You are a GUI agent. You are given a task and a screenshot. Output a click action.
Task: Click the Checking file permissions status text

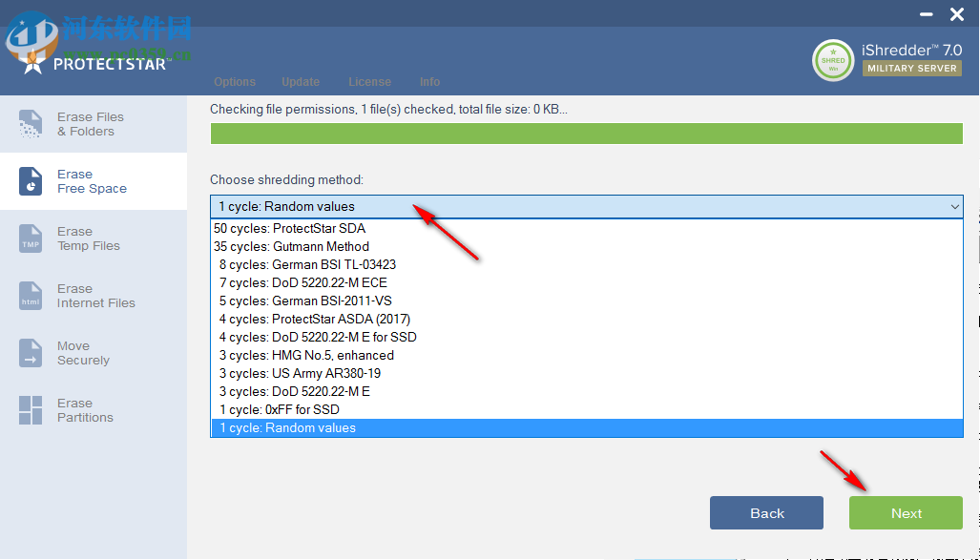point(388,110)
